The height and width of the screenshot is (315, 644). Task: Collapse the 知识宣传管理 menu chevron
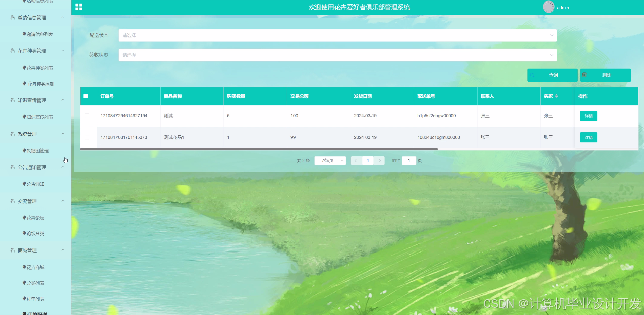pos(63,100)
